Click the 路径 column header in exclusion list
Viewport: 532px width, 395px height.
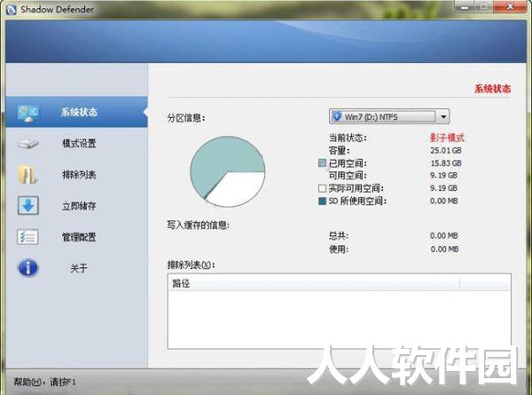pos(314,283)
